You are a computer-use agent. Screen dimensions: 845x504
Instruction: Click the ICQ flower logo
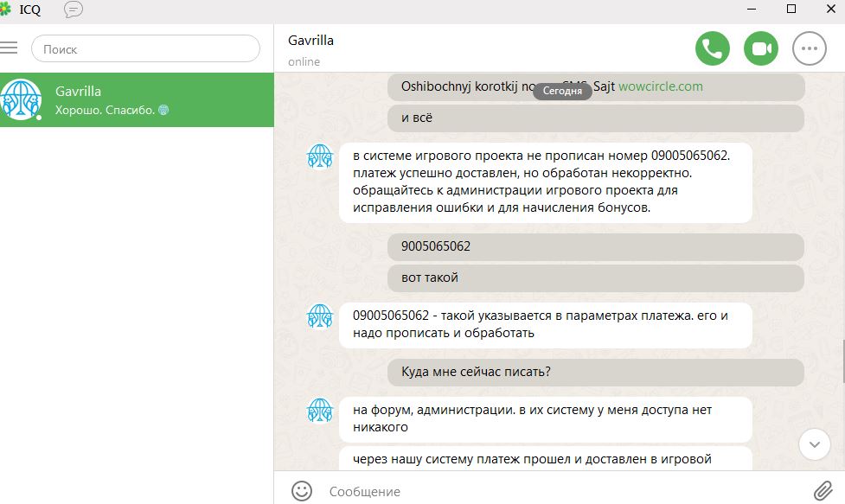(x=6, y=10)
